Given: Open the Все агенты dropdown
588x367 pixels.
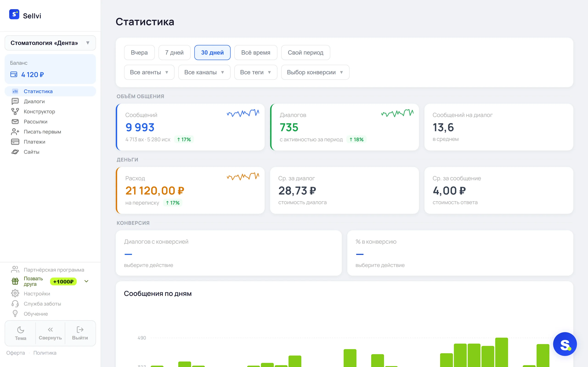Looking at the screenshot, I should 149,72.
